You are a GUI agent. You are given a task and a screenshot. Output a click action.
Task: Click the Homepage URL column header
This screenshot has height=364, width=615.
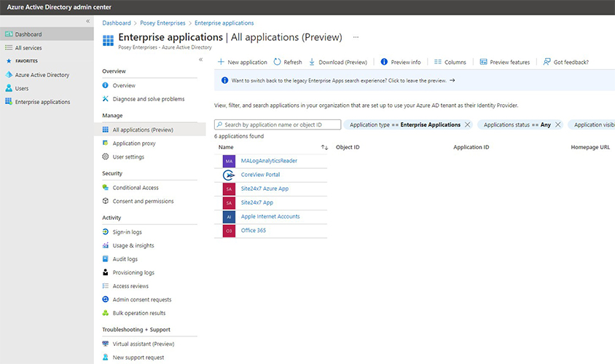click(x=590, y=147)
